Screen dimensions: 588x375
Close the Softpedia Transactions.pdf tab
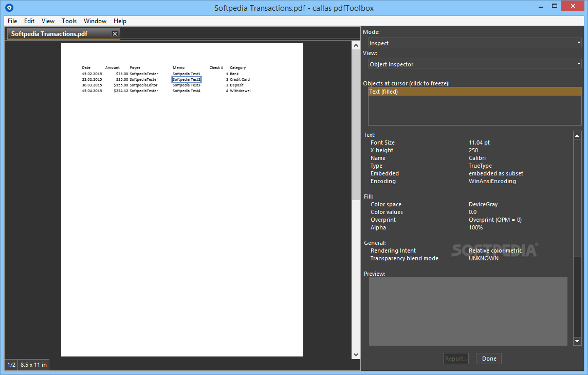pyautogui.click(x=115, y=34)
